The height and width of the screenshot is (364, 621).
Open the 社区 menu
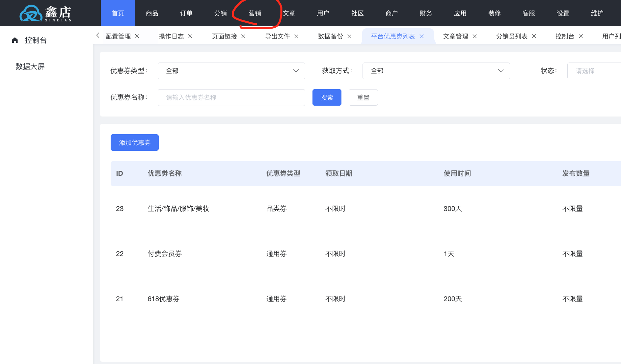[x=358, y=13]
